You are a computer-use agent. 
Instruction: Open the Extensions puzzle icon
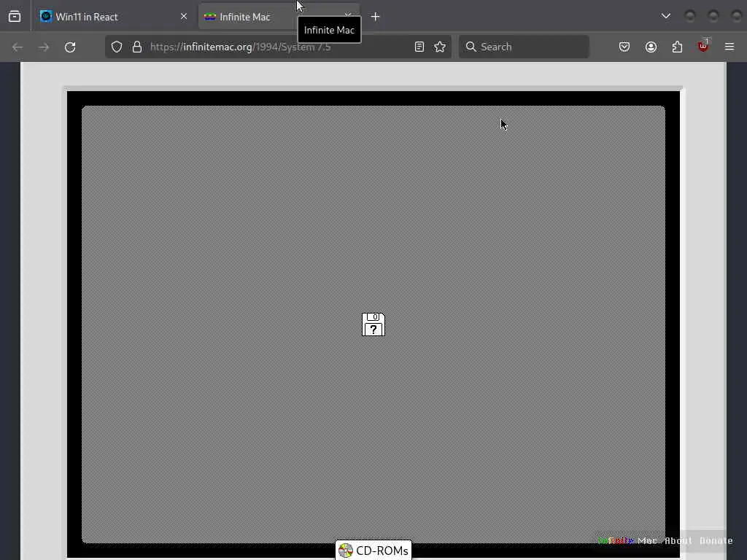(x=677, y=47)
